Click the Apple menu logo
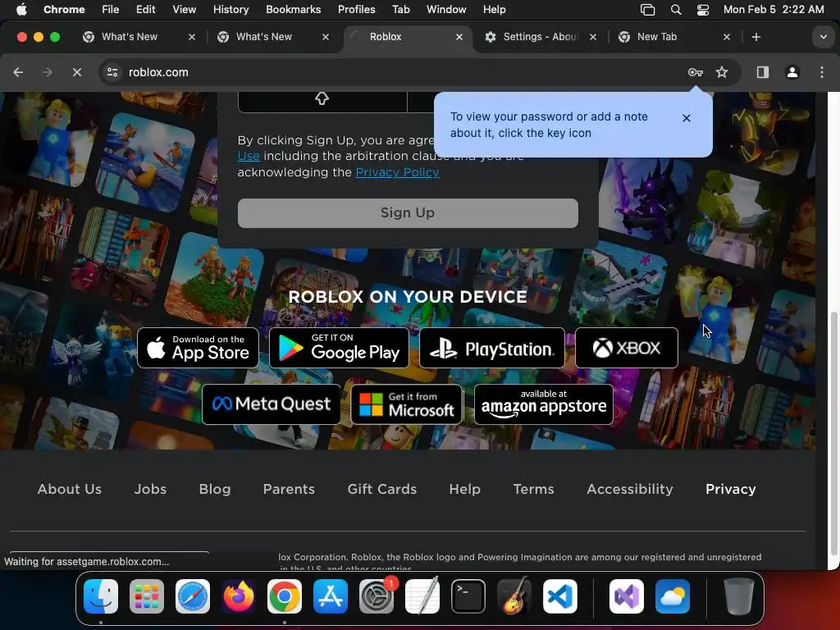This screenshot has width=840, height=630. click(x=21, y=9)
